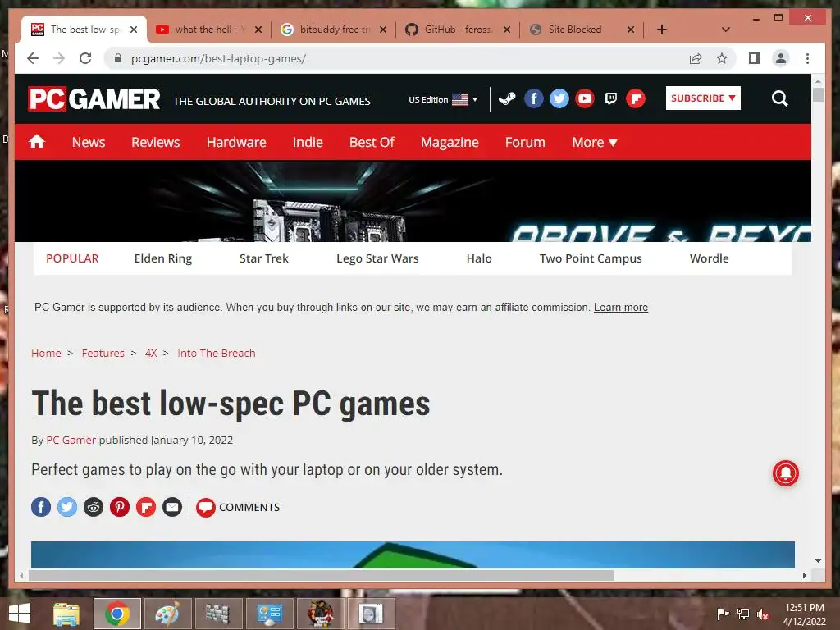840x630 pixels.
Task: Open the Features breadcrumb link
Action: coord(103,353)
